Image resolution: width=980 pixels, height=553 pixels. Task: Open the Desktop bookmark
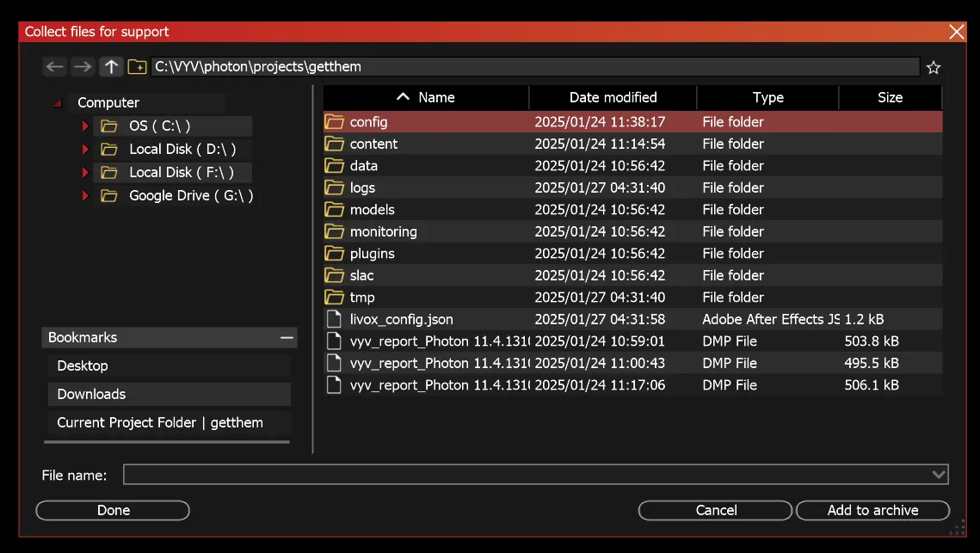pos(169,366)
